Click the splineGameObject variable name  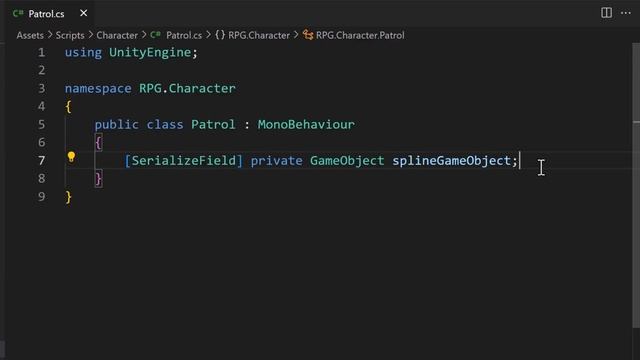[451, 161]
